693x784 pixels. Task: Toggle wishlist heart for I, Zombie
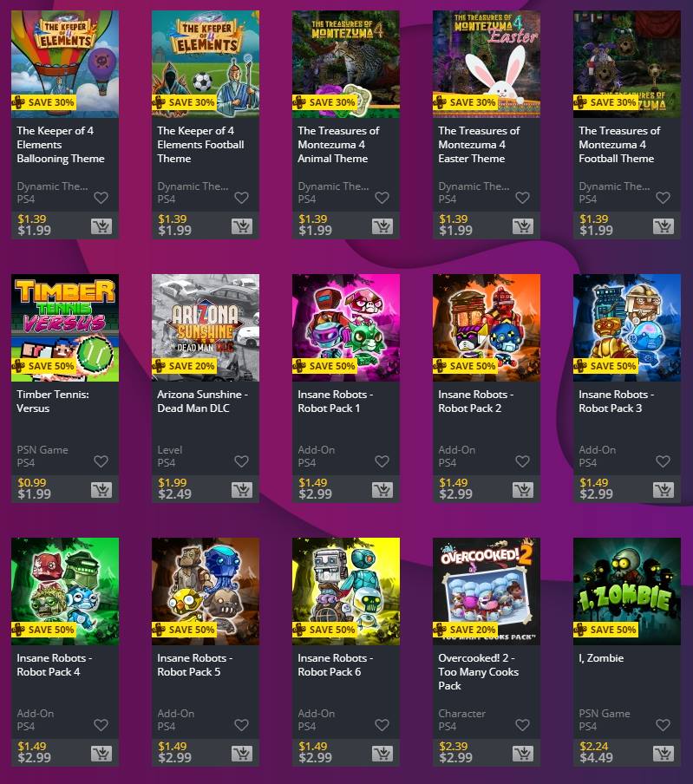[x=663, y=724]
